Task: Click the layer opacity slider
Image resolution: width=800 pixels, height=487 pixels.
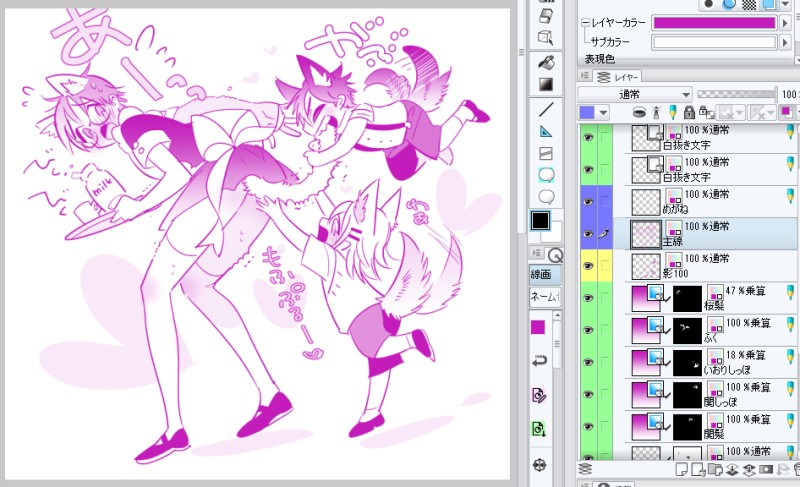Action: coord(737,94)
